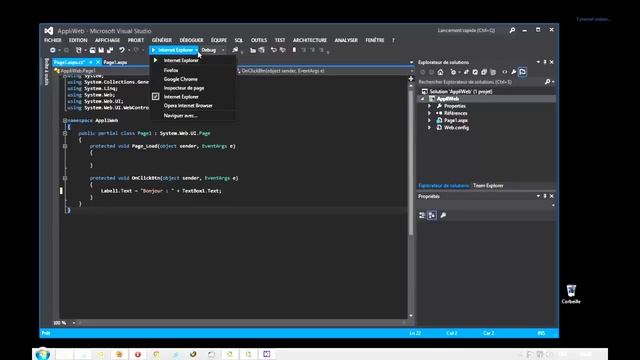Click the Windows Start orb
This screenshot has width=640, height=360.
click(42, 354)
